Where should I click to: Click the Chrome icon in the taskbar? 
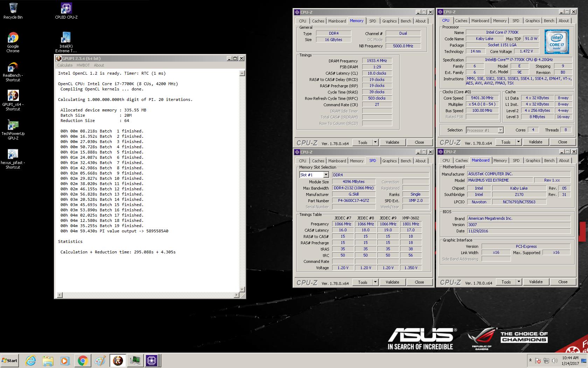tap(83, 361)
